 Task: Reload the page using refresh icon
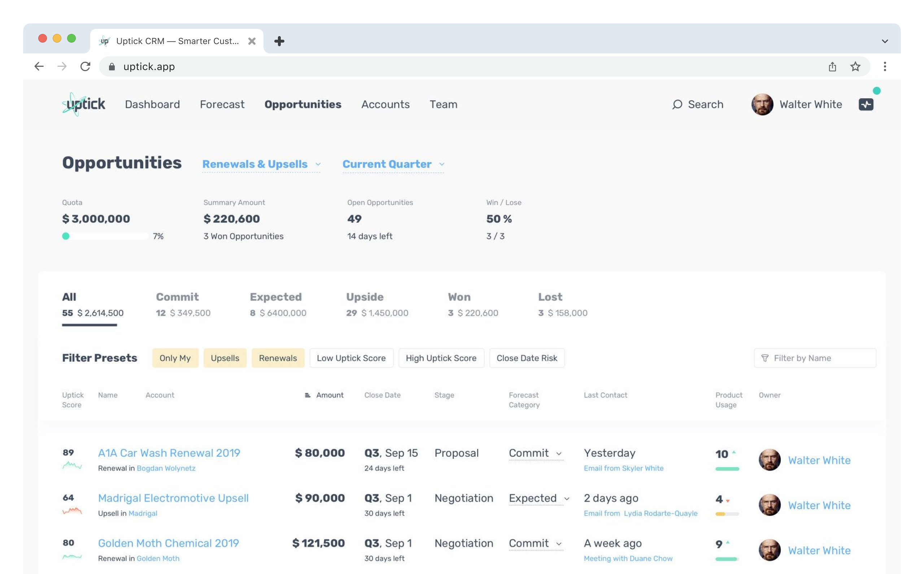click(86, 67)
